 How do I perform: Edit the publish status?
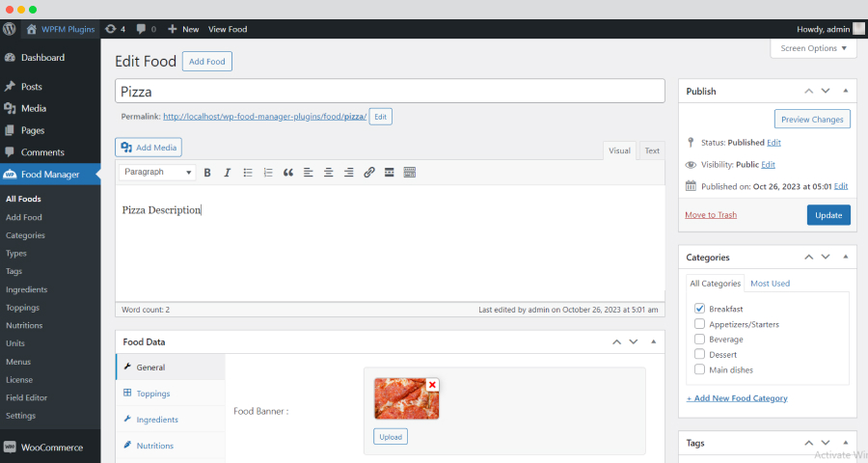tap(773, 143)
